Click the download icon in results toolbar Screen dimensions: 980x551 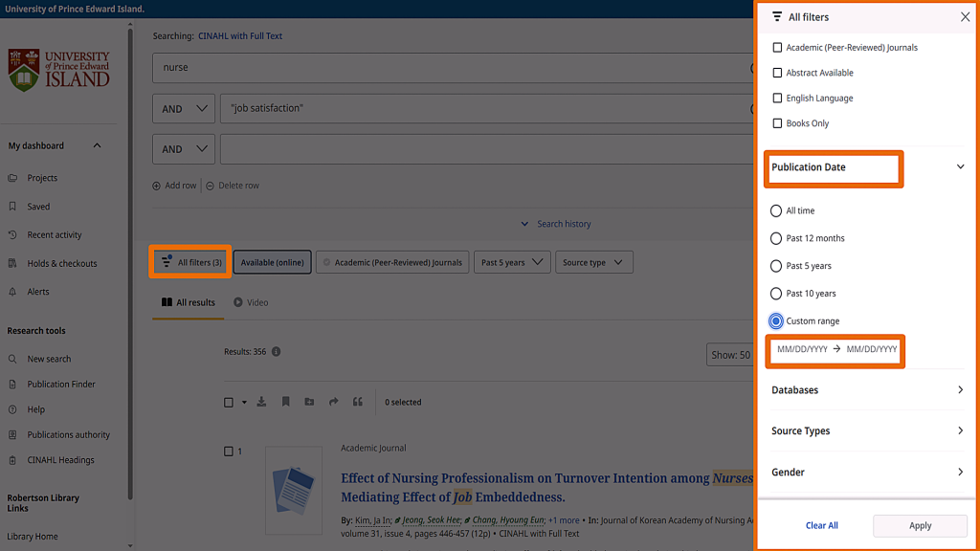(262, 403)
